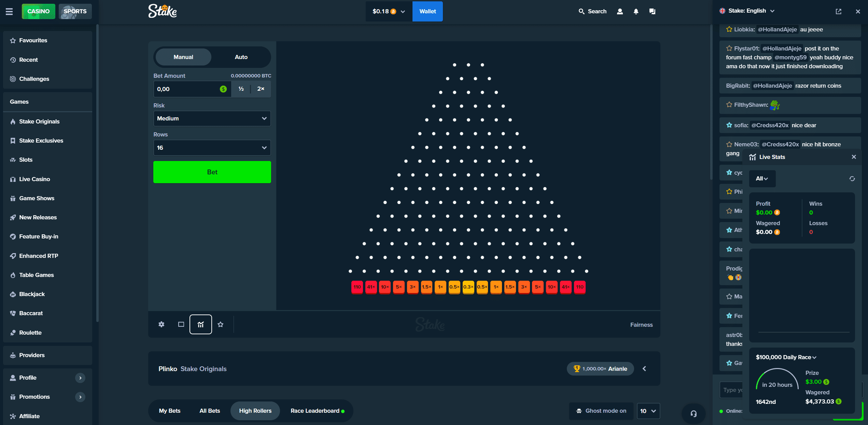868x425 pixels.
Task: Expand $100,000 Daily Race dropdown
Action: click(x=786, y=357)
